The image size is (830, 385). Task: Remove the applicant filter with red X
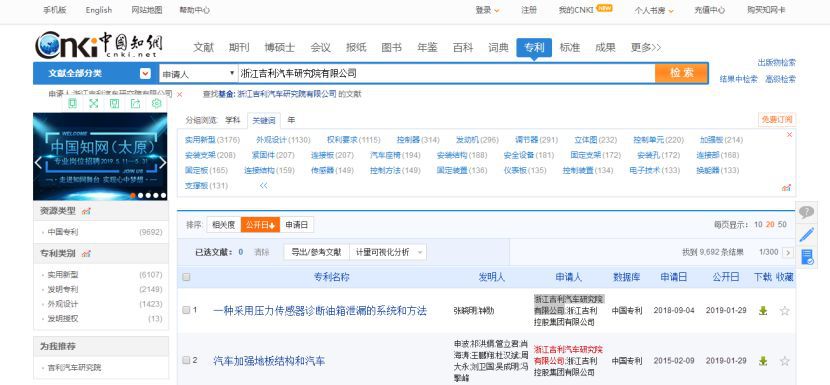click(x=179, y=94)
